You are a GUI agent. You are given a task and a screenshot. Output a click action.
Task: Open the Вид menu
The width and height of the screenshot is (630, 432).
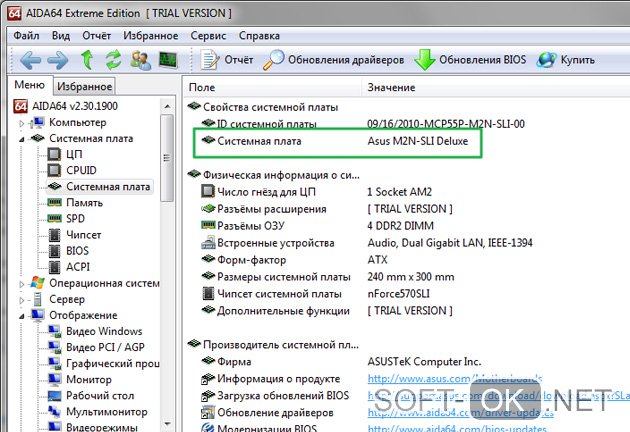[x=61, y=36]
